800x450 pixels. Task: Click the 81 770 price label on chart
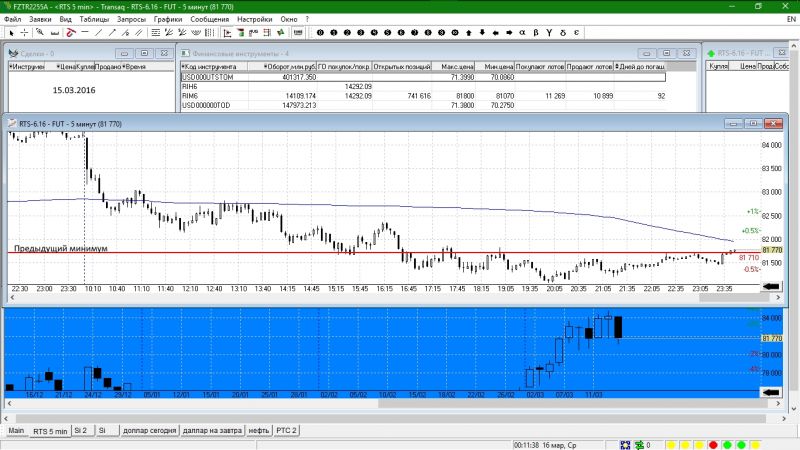point(771,250)
